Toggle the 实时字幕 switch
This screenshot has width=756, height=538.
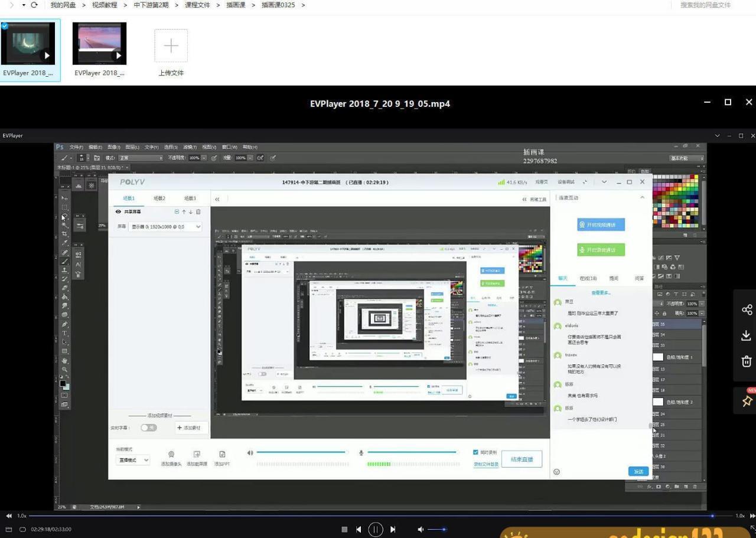(148, 428)
